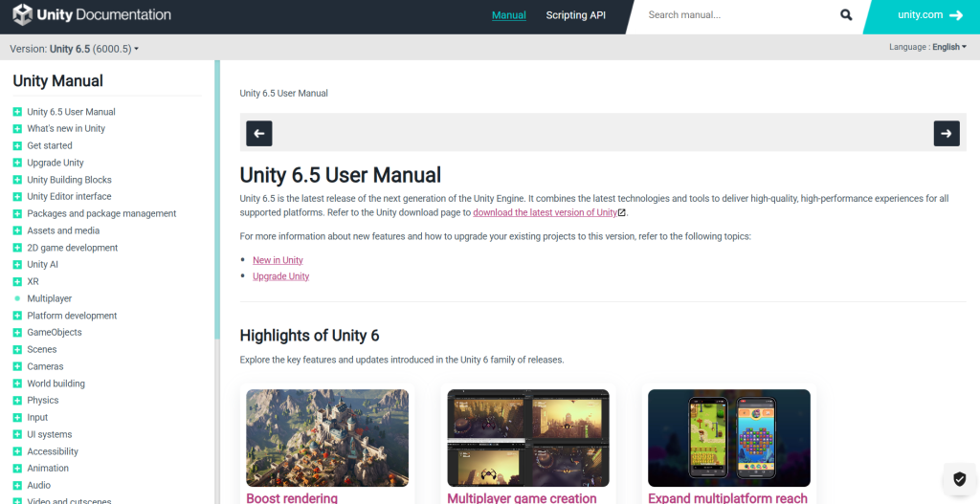
Task: Expand Unity AI plus icon
Action: point(17,265)
